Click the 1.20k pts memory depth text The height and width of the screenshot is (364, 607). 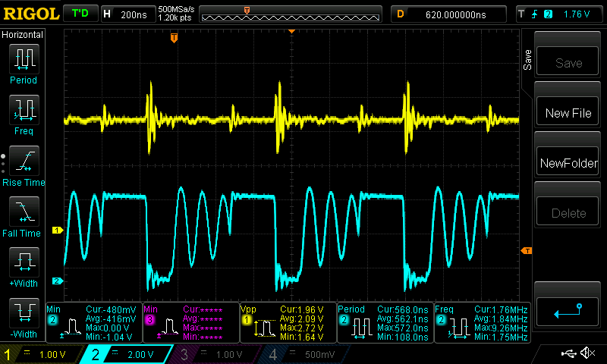pyautogui.click(x=175, y=18)
